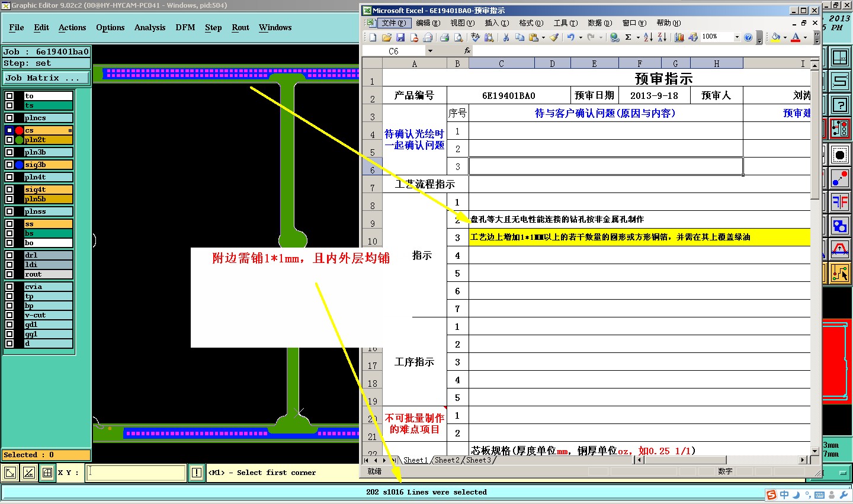Open the zoom 100% dropdown in Excel
Screen dimensions: 853x504
coord(737,37)
